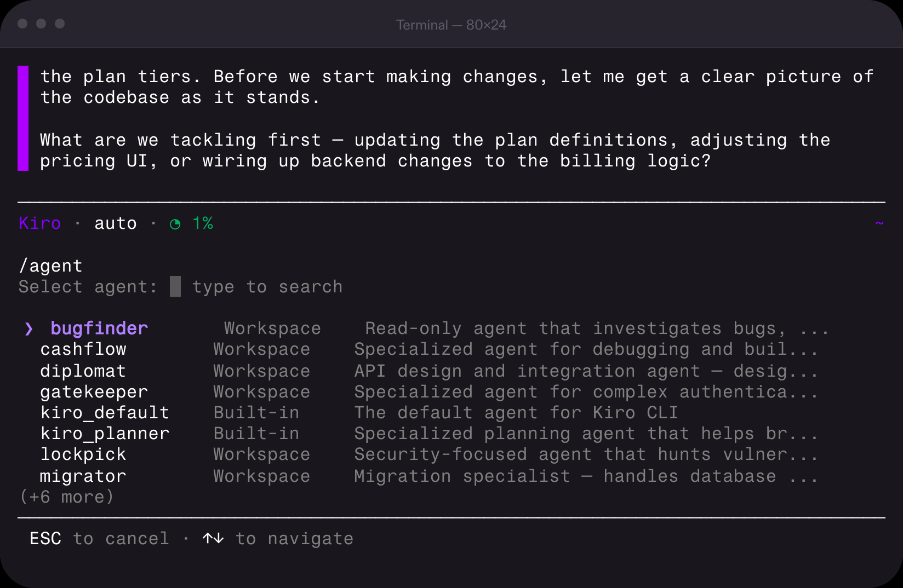Click the up-down navigate arrows icon
The height and width of the screenshot is (588, 903).
213,539
